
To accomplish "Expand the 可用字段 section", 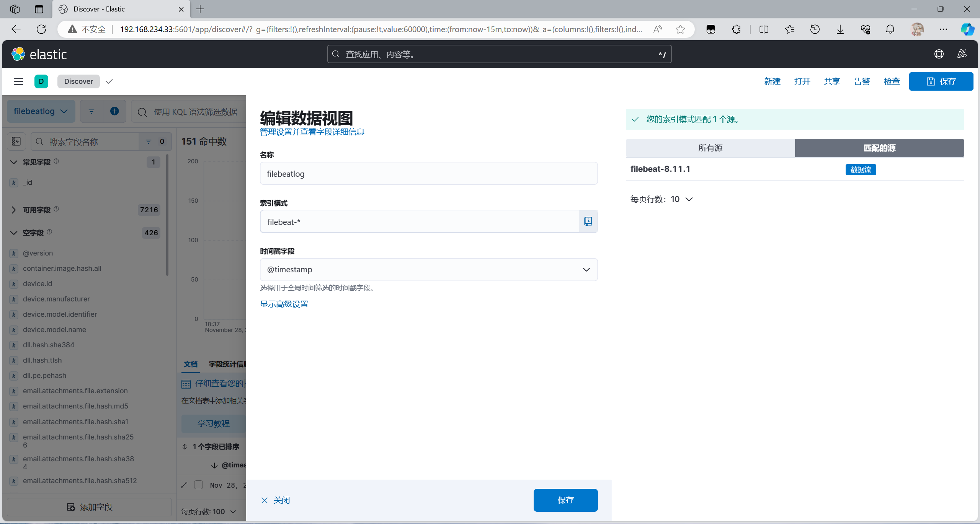I will [x=14, y=210].
